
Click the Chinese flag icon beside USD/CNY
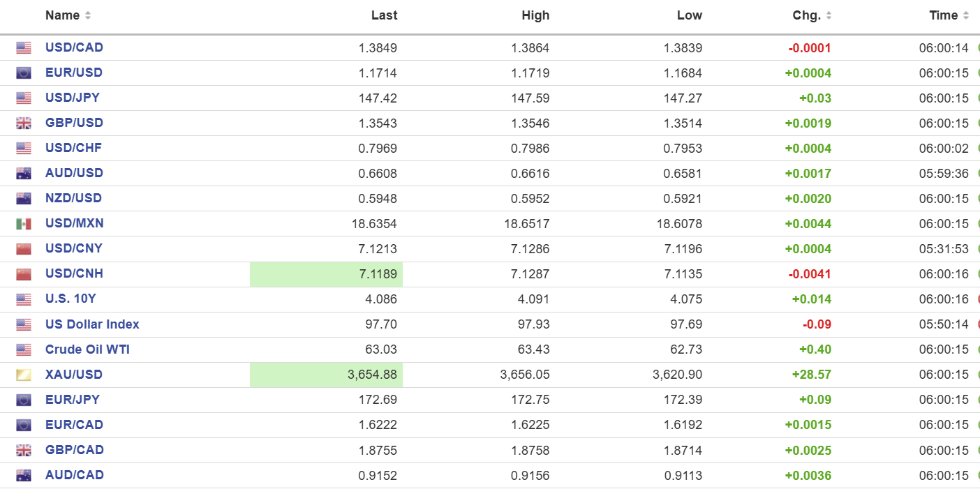(24, 249)
